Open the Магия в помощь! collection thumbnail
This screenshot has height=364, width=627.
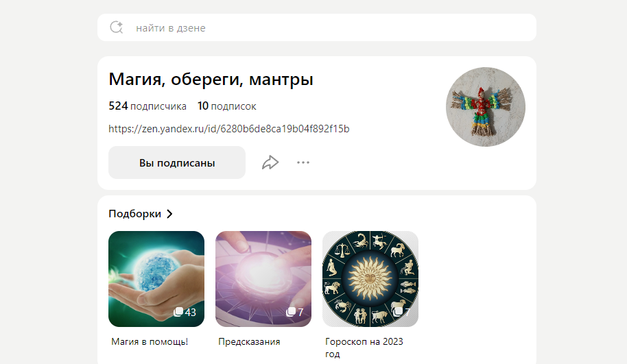[156, 279]
